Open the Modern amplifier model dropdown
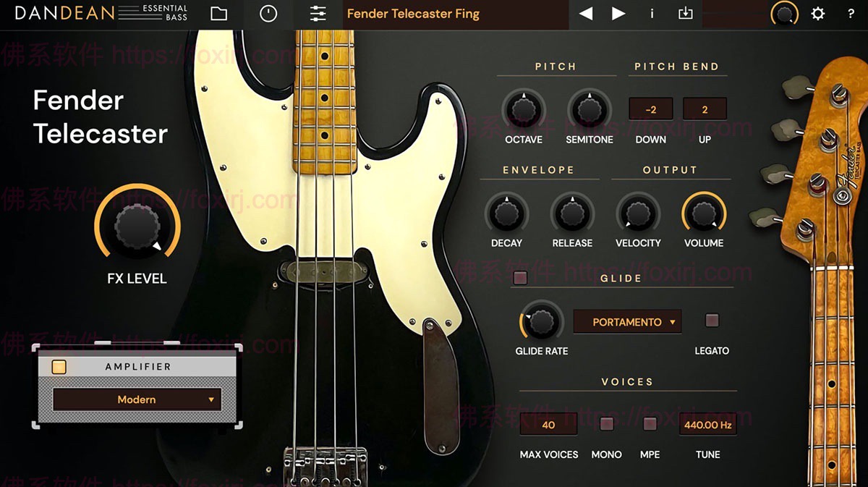This screenshot has height=487, width=868. [x=136, y=399]
